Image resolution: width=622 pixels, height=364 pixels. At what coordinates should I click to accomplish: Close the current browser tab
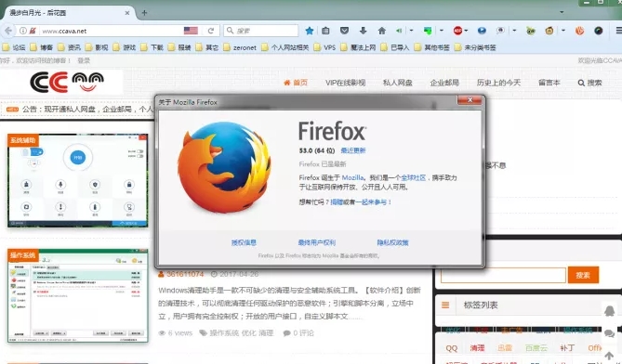tap(127, 13)
